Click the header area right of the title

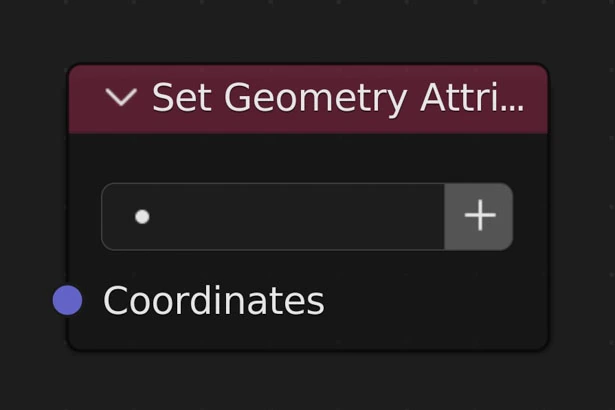[x=536, y=98]
